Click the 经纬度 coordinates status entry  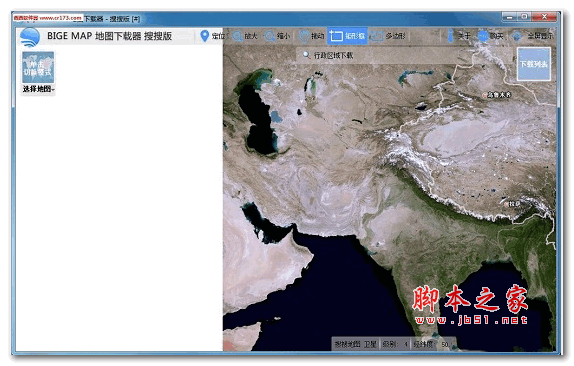pyautogui.click(x=432, y=344)
